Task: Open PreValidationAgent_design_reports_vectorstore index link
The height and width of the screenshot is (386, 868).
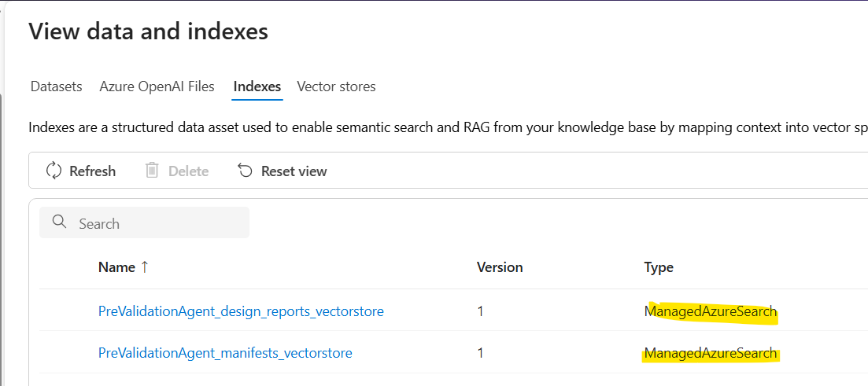Action: (x=241, y=311)
